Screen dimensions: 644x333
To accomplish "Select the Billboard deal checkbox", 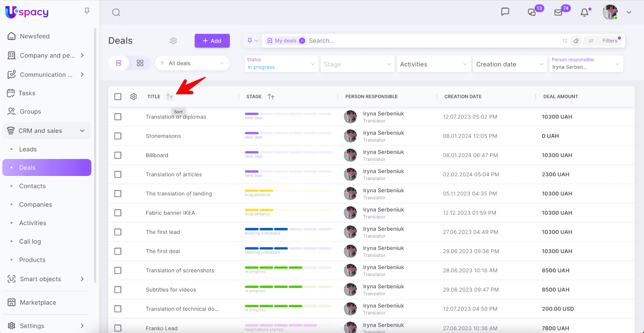I will click(x=118, y=155).
